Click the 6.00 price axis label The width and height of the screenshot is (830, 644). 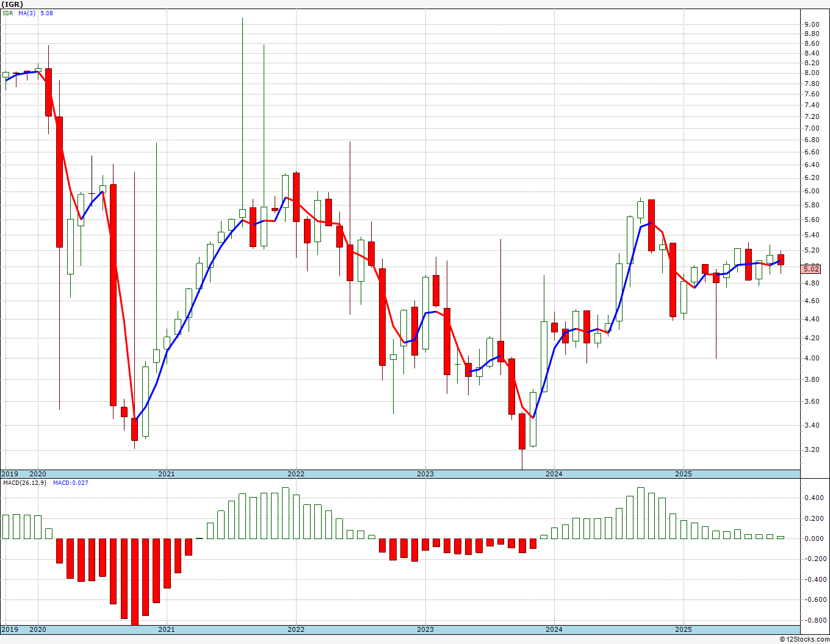point(812,191)
